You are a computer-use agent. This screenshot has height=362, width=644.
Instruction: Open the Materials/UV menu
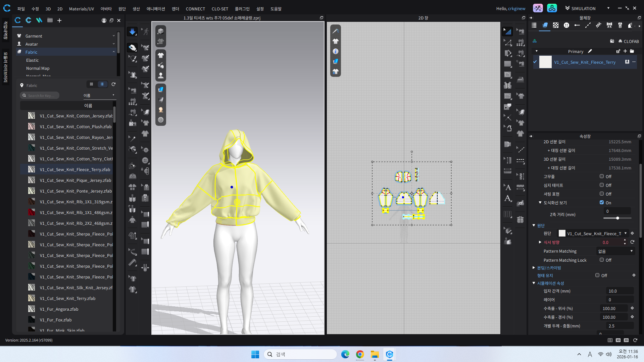pyautogui.click(x=81, y=9)
